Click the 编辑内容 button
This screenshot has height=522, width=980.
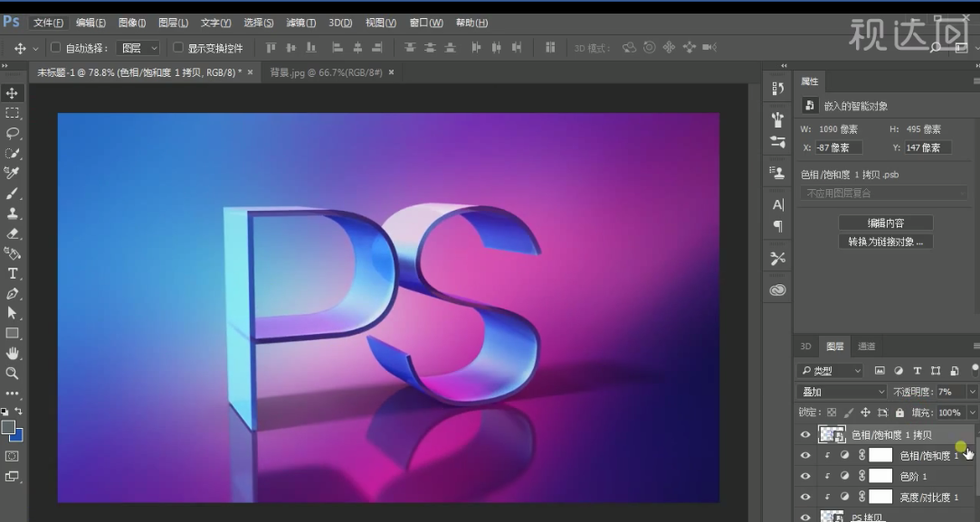point(886,223)
